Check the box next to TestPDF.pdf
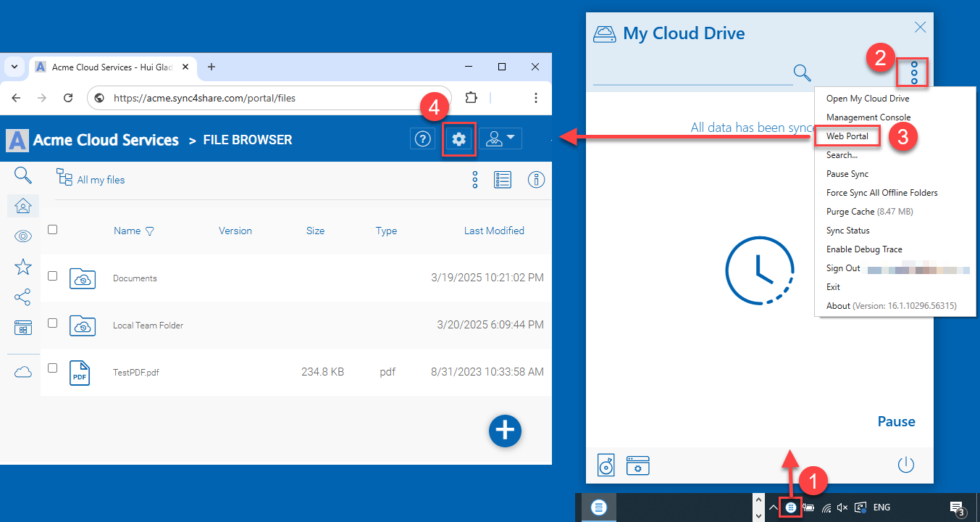Screen dimensions: 980x522 tap(52, 368)
